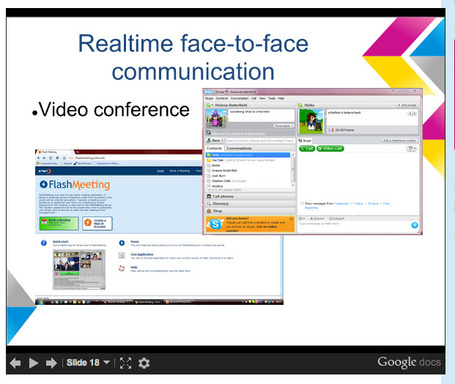Viewport: 455px width, 384px height.
Task: Start the slideshow with play button
Action: coord(33,363)
